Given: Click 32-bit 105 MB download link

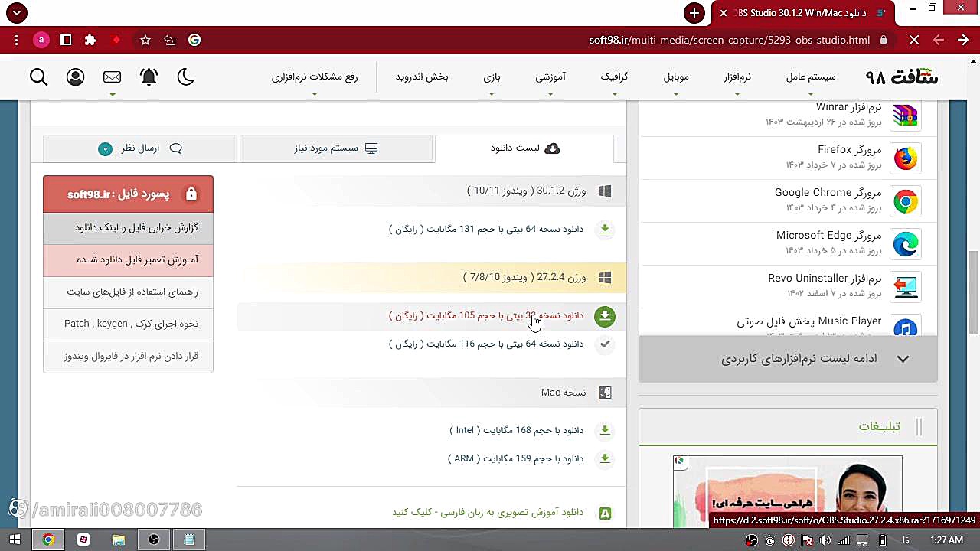Looking at the screenshot, I should coord(486,316).
